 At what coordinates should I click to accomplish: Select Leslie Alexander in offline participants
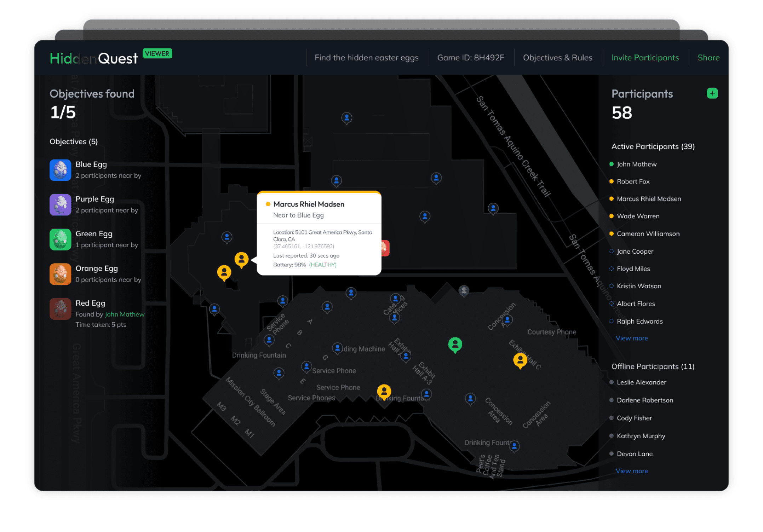point(641,382)
